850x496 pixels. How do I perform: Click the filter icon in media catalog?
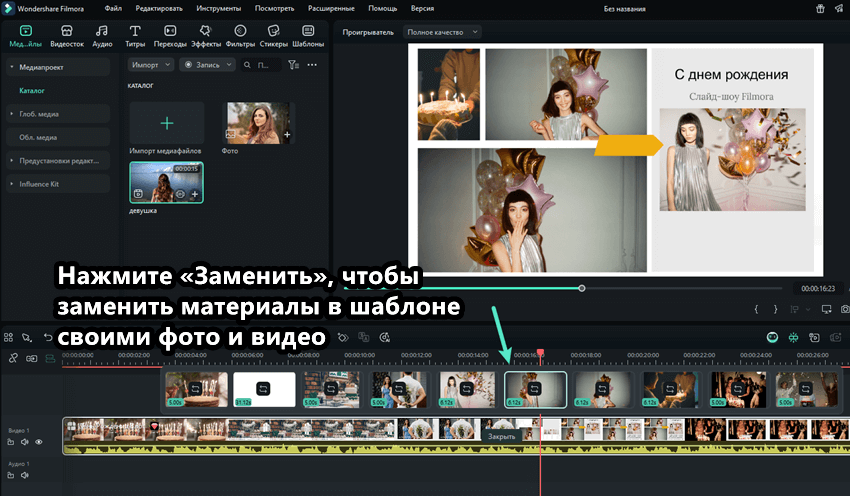(293, 65)
